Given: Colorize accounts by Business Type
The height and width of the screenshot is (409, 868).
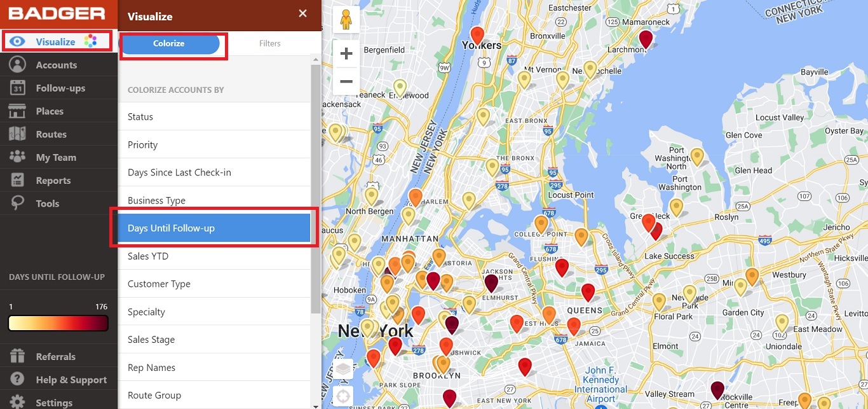Looking at the screenshot, I should click(x=214, y=200).
